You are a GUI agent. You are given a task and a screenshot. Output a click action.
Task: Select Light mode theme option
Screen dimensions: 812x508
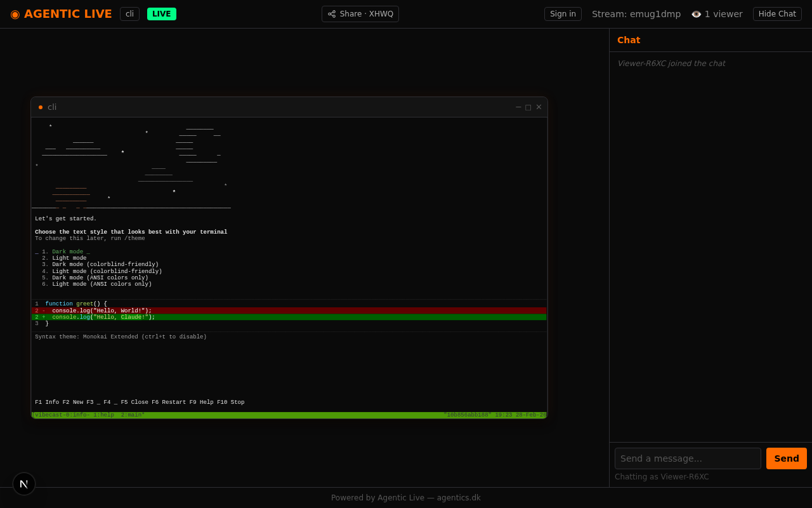pyautogui.click(x=69, y=258)
